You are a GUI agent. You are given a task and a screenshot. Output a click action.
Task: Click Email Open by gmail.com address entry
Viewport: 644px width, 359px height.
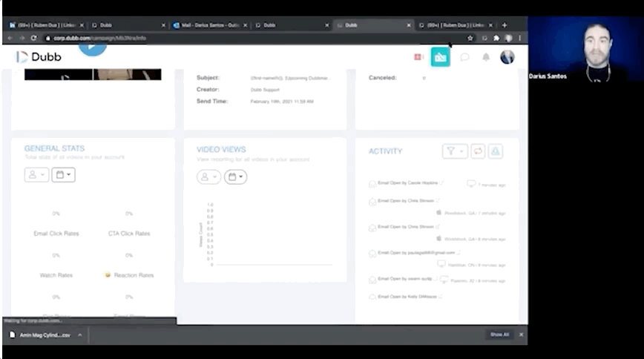point(416,253)
